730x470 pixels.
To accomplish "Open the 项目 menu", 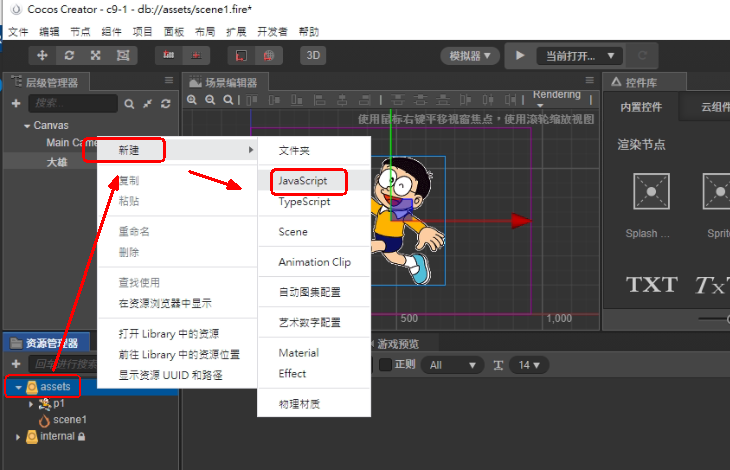I will click(x=142, y=32).
